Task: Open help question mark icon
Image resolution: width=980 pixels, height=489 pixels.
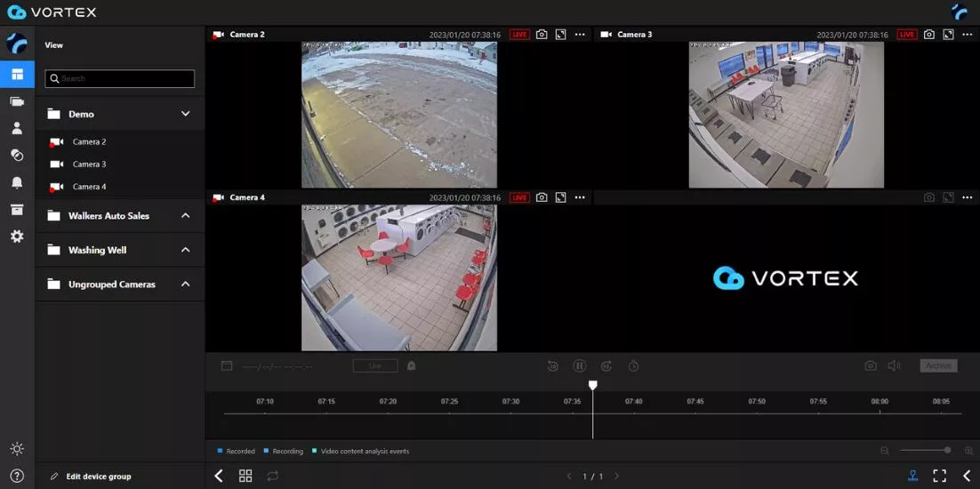Action: click(x=17, y=476)
